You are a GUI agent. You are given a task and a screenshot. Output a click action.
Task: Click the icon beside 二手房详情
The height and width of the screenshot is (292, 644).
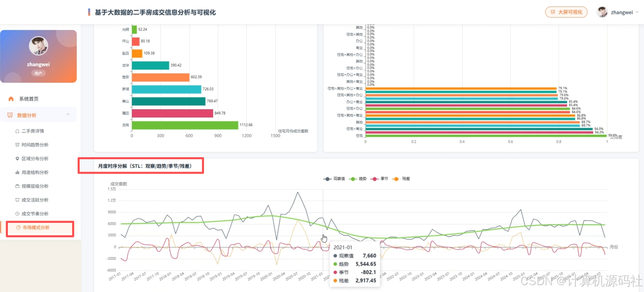pos(18,131)
